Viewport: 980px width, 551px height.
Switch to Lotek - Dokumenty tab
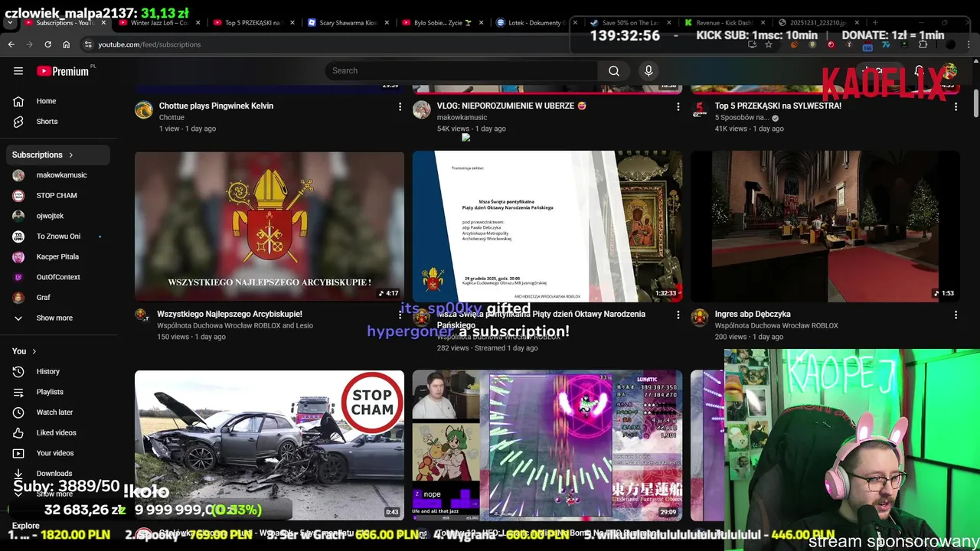(536, 23)
